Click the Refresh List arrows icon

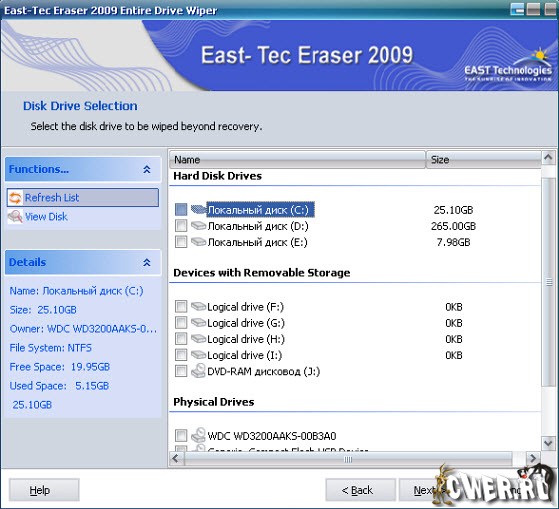click(x=15, y=197)
